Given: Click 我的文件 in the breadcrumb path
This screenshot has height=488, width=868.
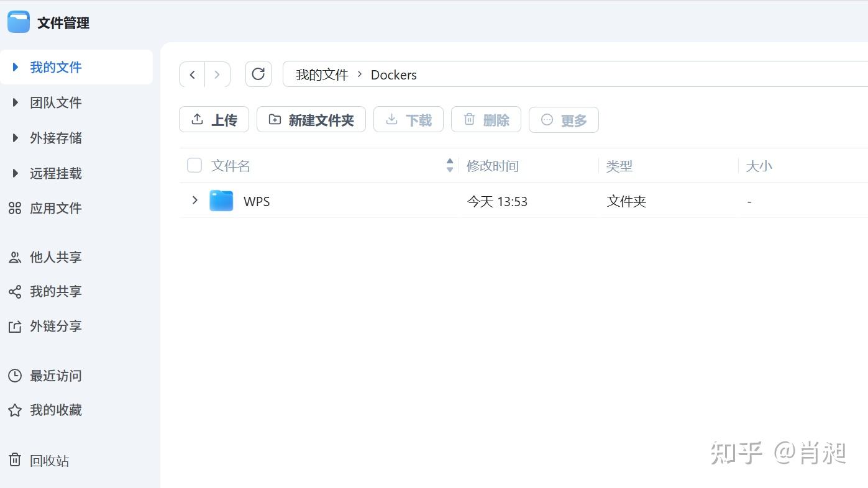Looking at the screenshot, I should pyautogui.click(x=322, y=75).
